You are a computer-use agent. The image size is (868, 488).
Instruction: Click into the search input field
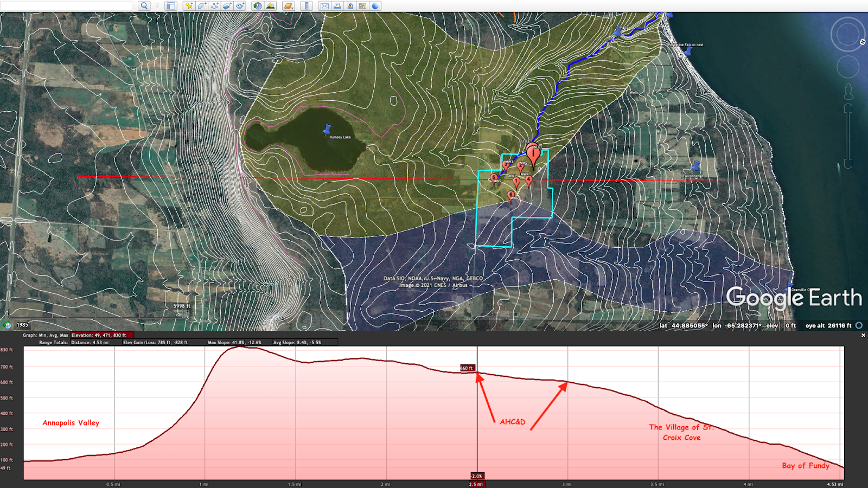point(66,5)
